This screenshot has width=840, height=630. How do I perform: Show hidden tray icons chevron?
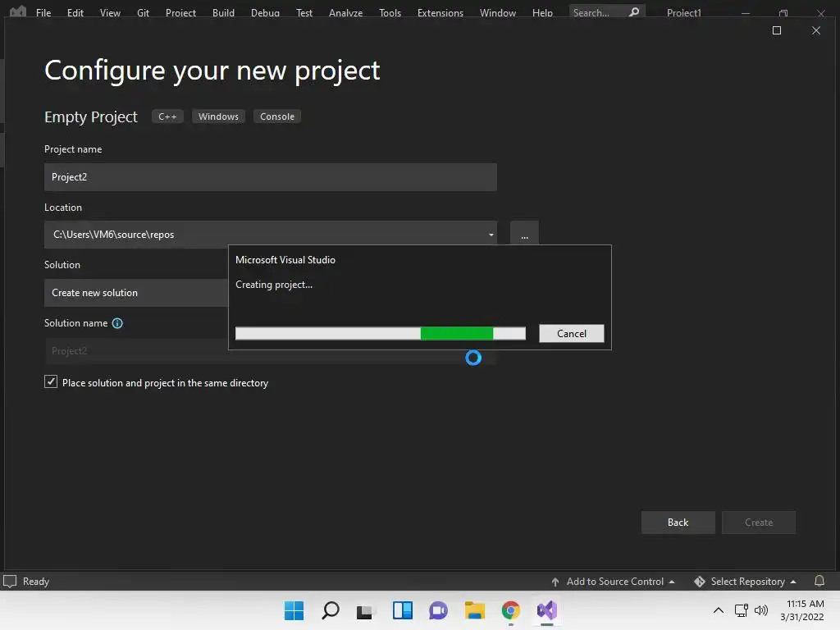pyautogui.click(x=719, y=610)
